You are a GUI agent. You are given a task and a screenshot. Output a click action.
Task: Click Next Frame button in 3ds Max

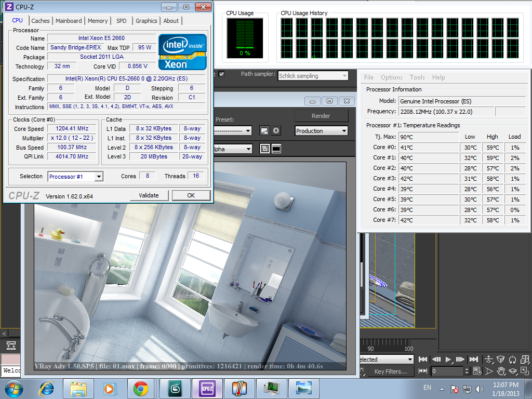(x=460, y=359)
